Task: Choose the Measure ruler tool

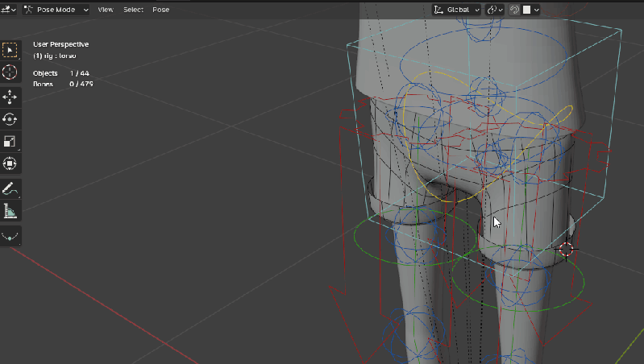Action: (x=10, y=211)
